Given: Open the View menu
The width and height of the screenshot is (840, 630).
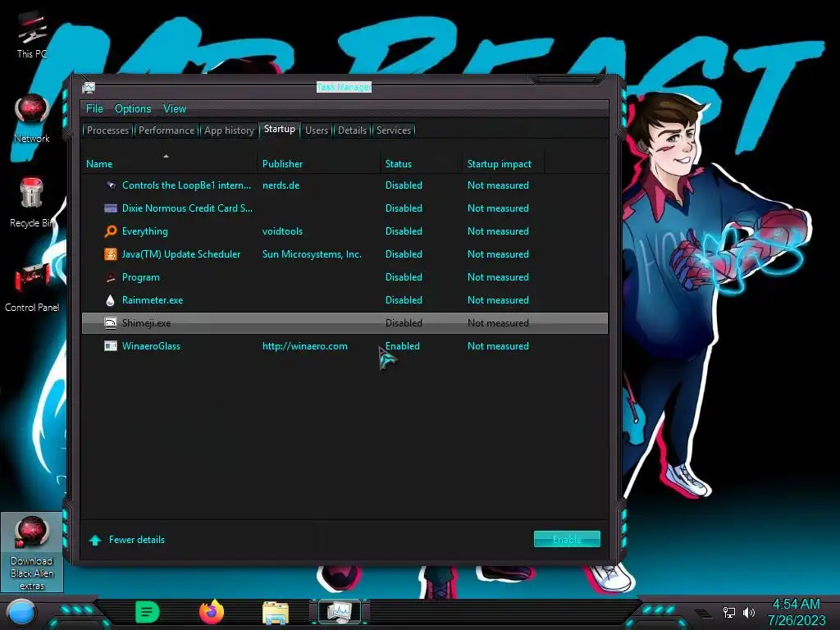Looking at the screenshot, I should click(175, 109).
